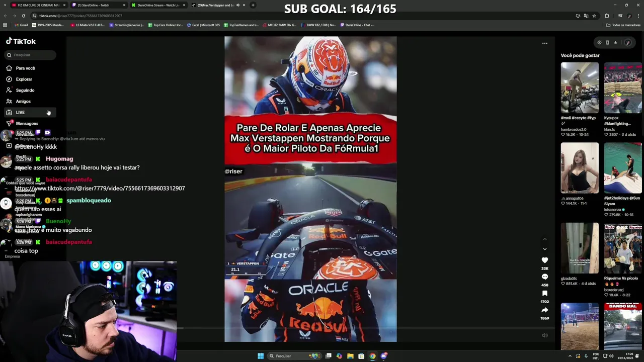Open klan.fc kickboxing video thumbnail
The height and width of the screenshot is (362, 644).
[x=623, y=87]
